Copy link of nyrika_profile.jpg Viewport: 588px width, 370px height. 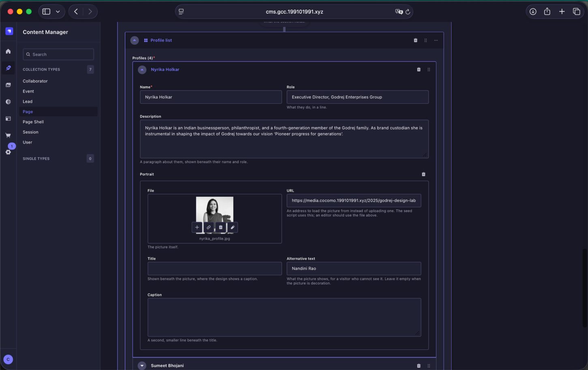209,227
